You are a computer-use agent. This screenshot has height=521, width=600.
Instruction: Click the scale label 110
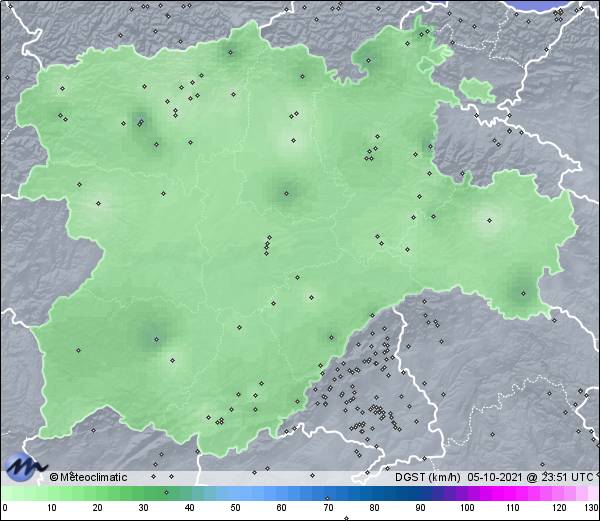tap(513, 508)
